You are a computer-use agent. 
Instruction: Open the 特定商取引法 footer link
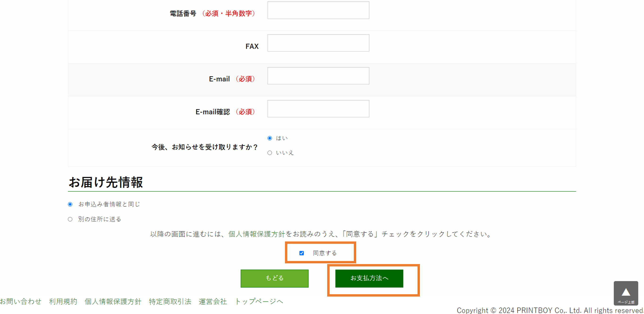coord(170,301)
